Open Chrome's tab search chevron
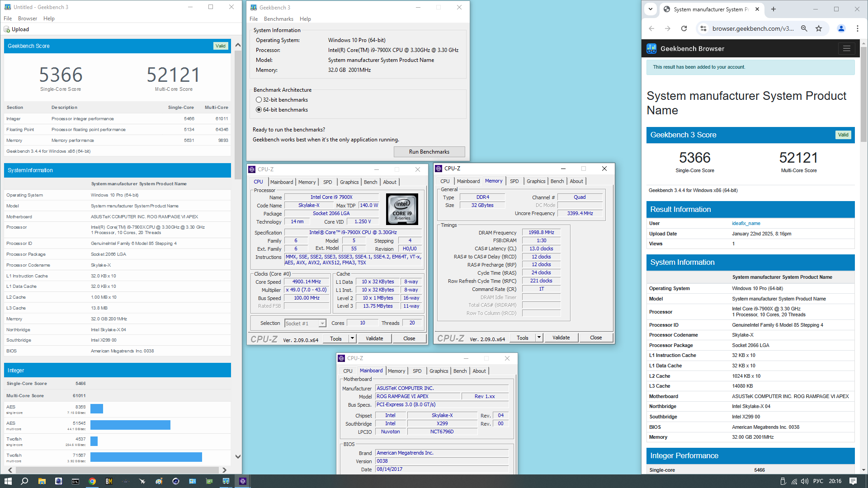Image resolution: width=868 pixels, height=488 pixels. pos(650,9)
